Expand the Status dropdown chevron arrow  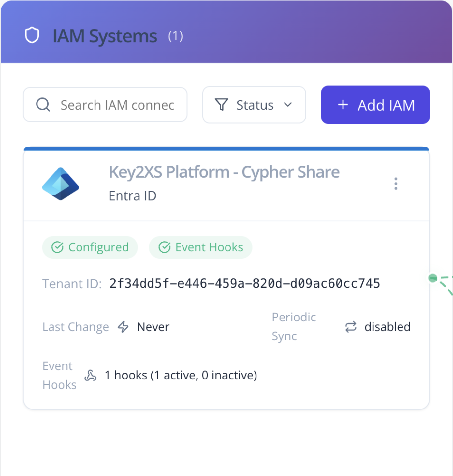click(x=288, y=105)
